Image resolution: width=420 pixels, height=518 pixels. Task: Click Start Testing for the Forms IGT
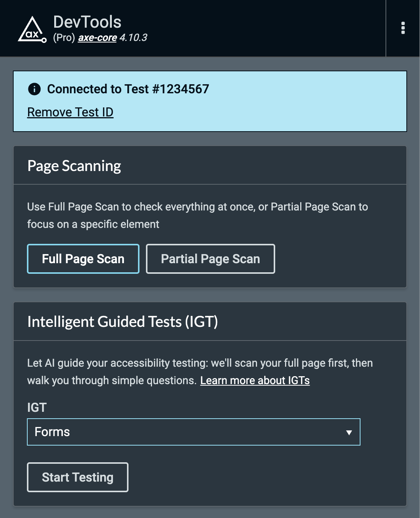pos(77,477)
